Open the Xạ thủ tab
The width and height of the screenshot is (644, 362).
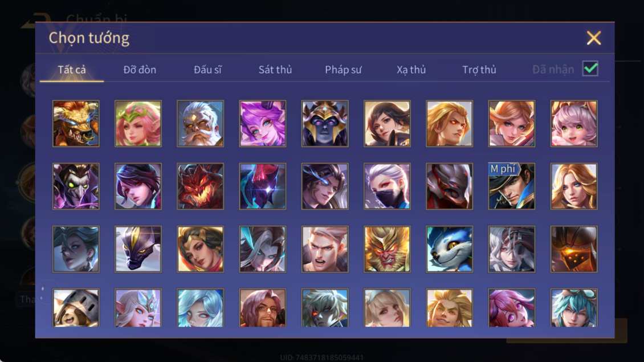point(411,70)
